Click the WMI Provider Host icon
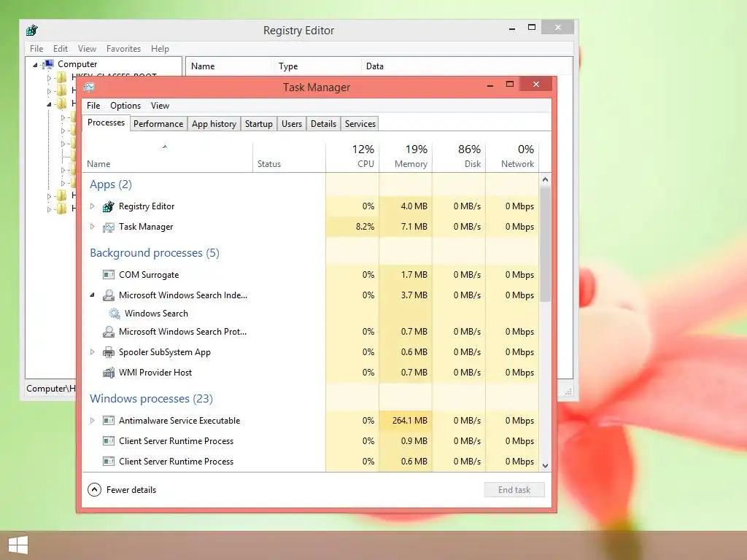This screenshot has width=747, height=560. pos(109,373)
